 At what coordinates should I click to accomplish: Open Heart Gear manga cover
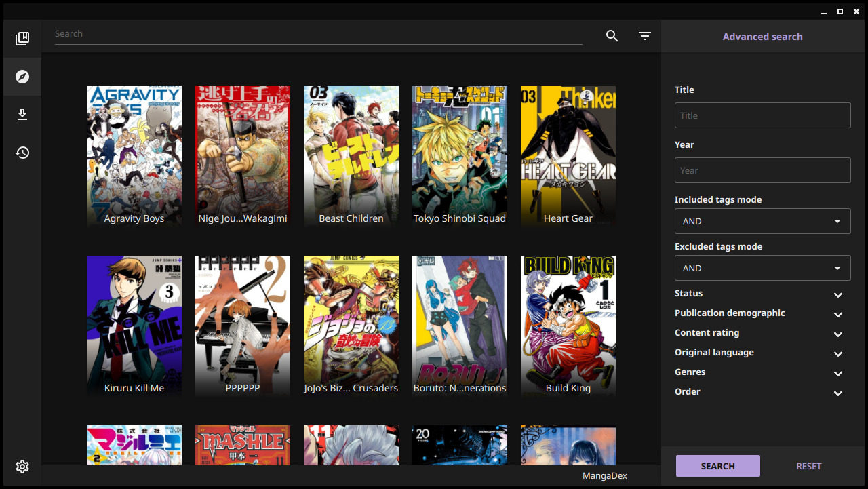point(568,156)
